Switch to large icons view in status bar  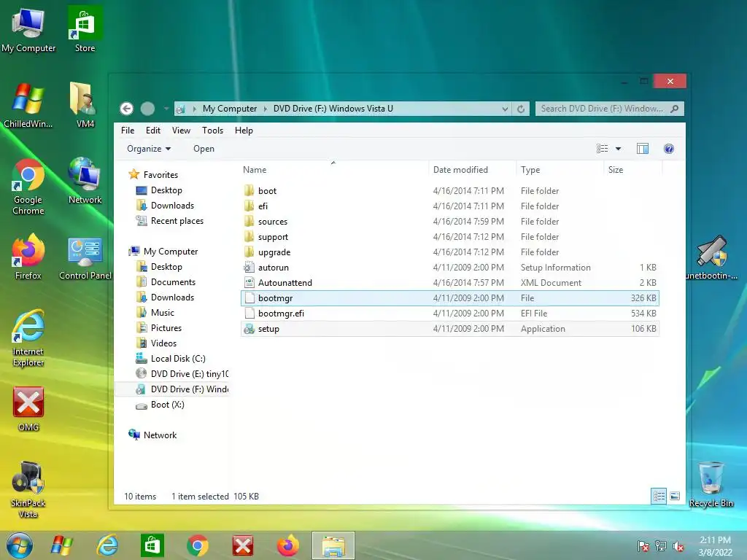tap(675, 496)
